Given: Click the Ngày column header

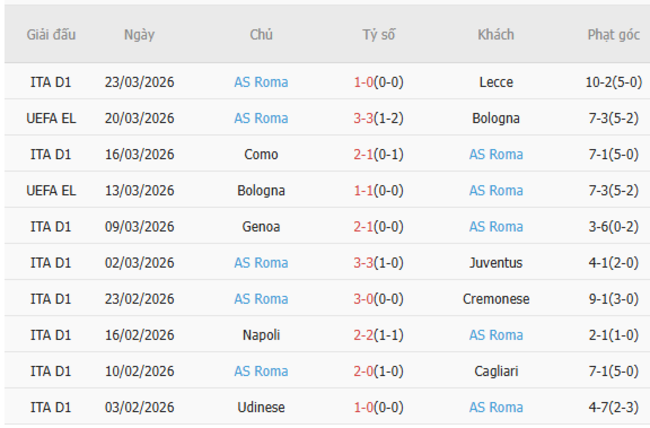Looking at the screenshot, I should [139, 34].
